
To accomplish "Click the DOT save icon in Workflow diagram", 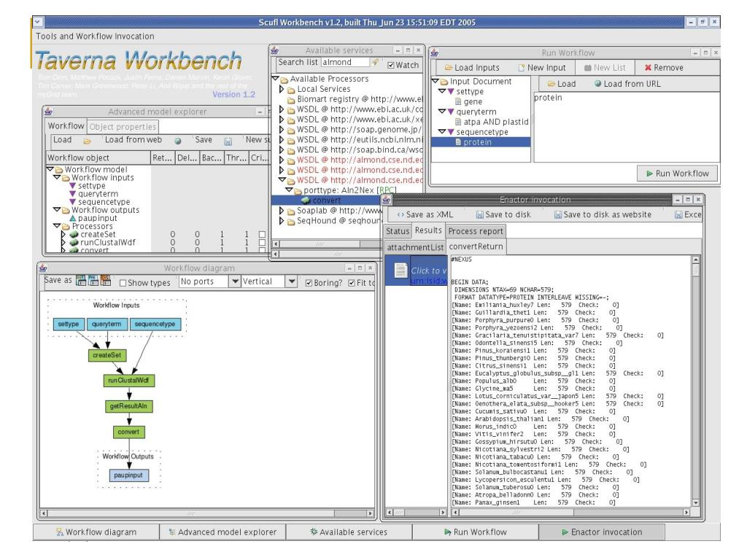I will tap(81, 281).
